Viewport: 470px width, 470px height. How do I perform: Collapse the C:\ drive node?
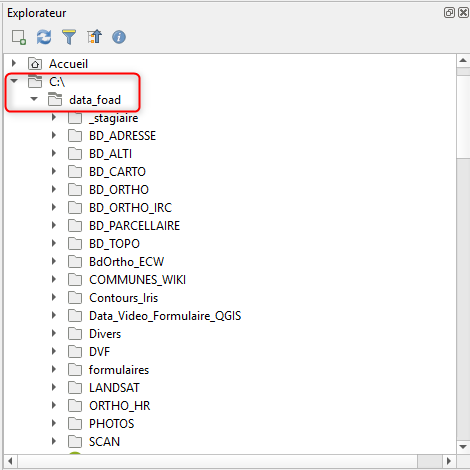pyautogui.click(x=14, y=81)
